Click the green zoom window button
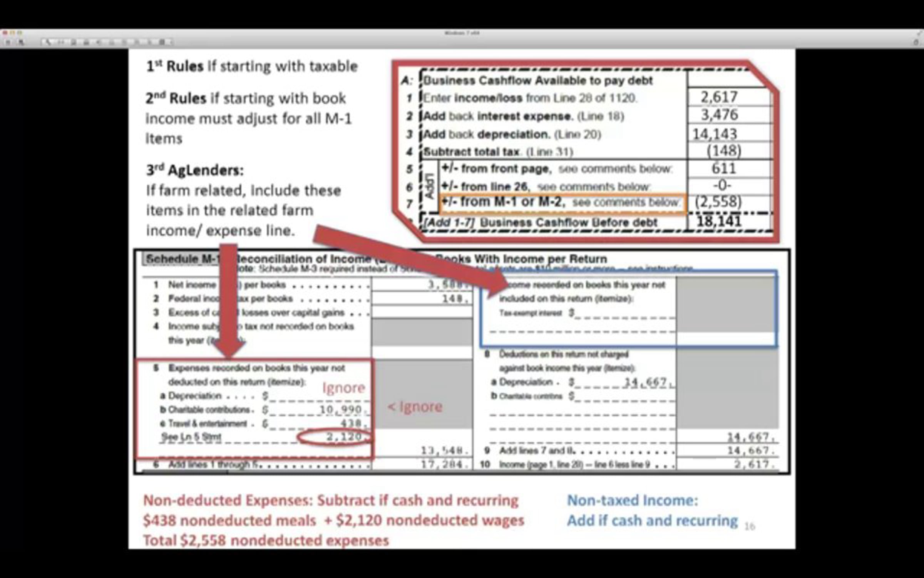Viewport: 924px width, 578px height. tap(20, 33)
